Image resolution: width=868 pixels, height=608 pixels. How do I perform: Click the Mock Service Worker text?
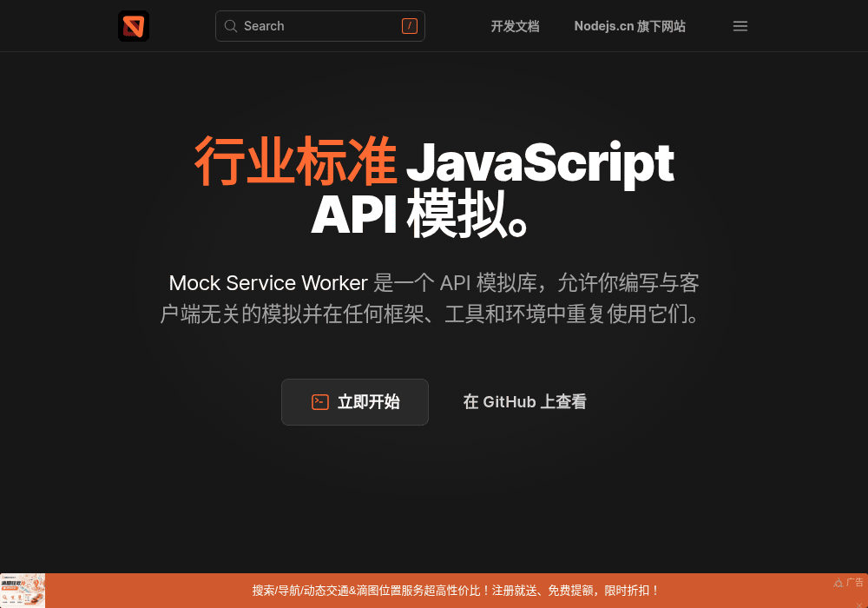click(268, 283)
